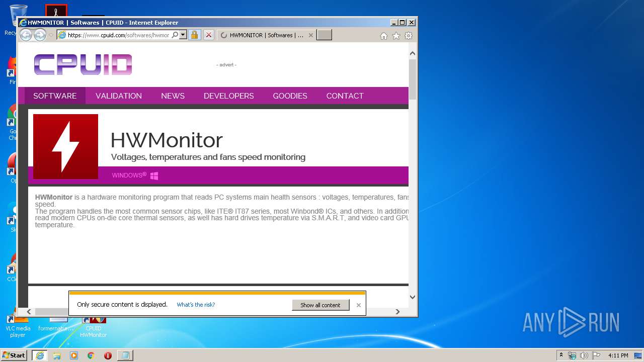Go to the browser Home page icon
Screen dimensions: 644x362
click(384, 36)
